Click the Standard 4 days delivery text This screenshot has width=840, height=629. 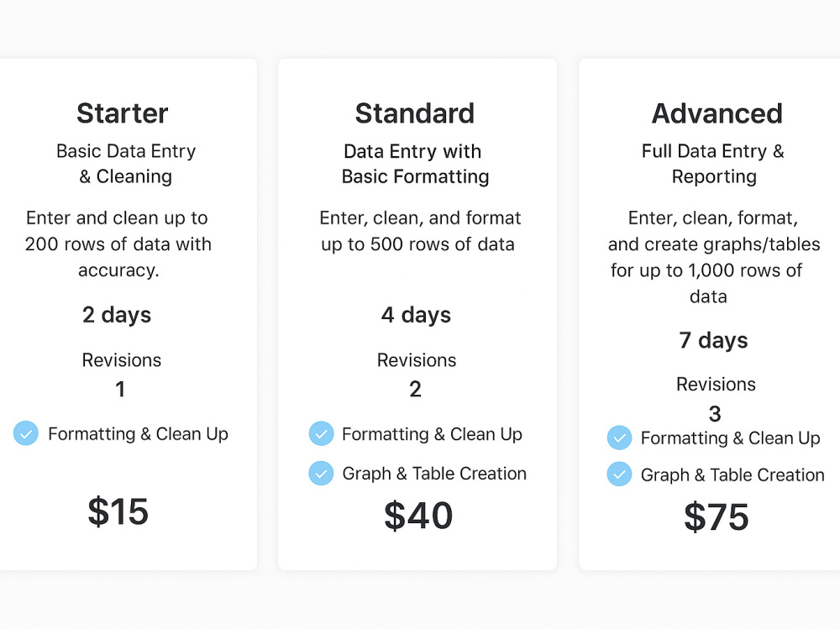pyautogui.click(x=416, y=315)
